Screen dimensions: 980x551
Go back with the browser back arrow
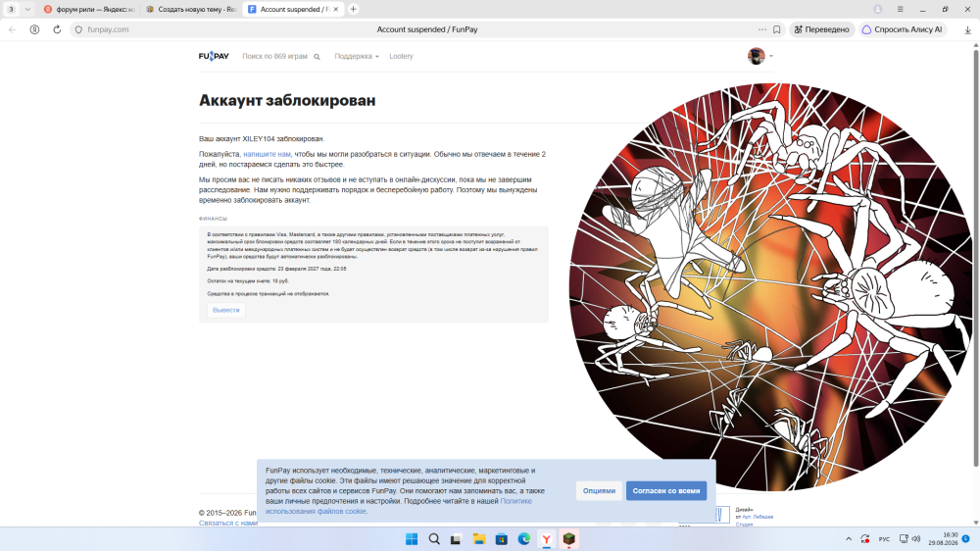pyautogui.click(x=13, y=29)
